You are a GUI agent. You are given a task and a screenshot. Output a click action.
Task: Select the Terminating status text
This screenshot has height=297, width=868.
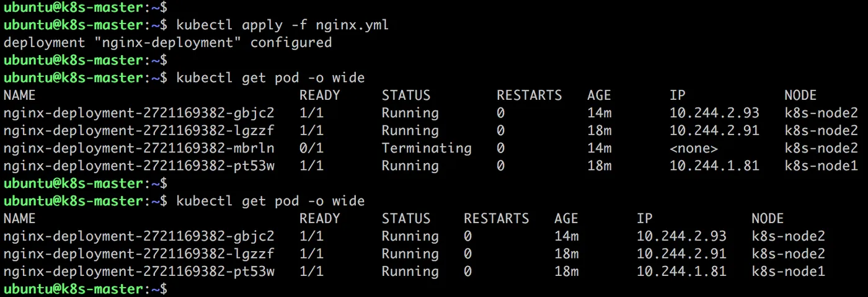pos(426,148)
